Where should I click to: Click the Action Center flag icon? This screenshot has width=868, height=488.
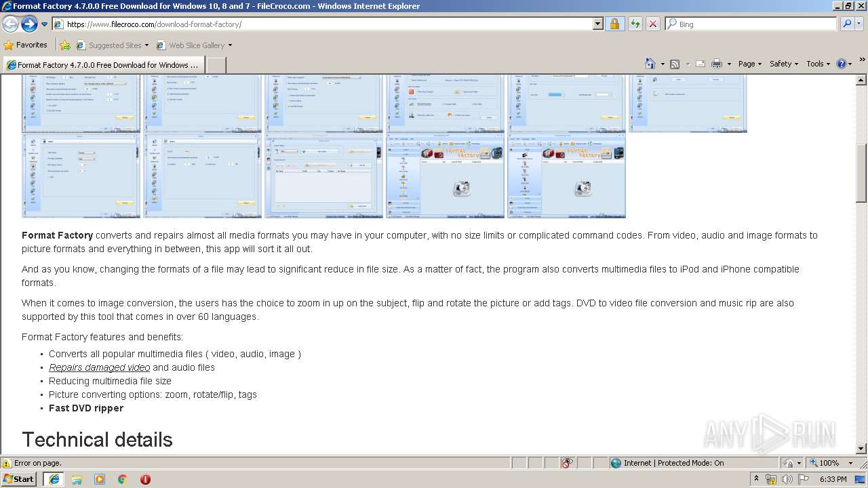click(804, 479)
